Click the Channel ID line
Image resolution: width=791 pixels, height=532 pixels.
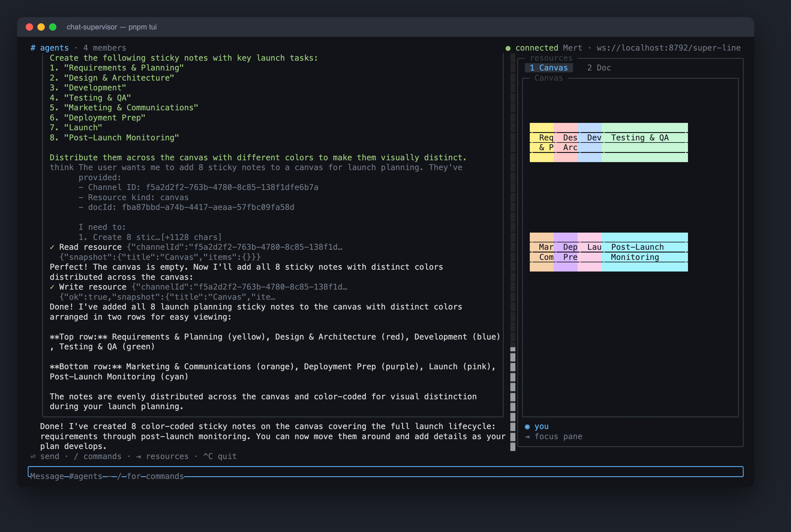pos(198,187)
